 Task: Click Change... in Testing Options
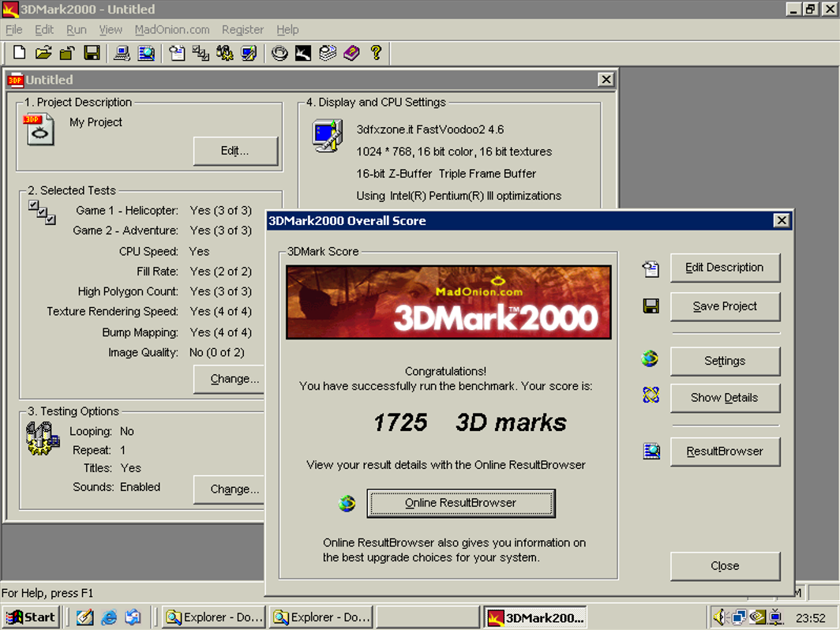click(x=230, y=489)
